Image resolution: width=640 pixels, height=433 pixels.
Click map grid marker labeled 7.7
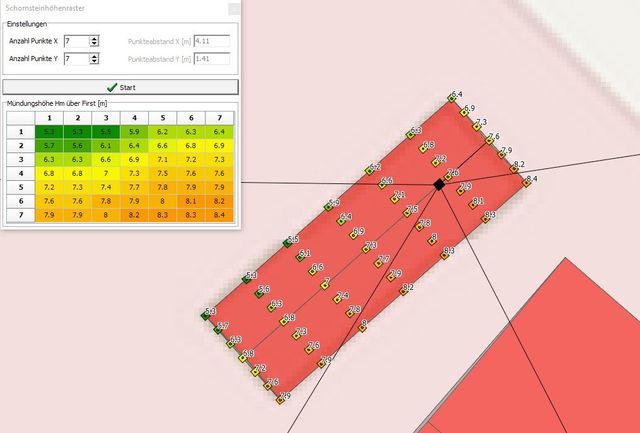point(378,264)
